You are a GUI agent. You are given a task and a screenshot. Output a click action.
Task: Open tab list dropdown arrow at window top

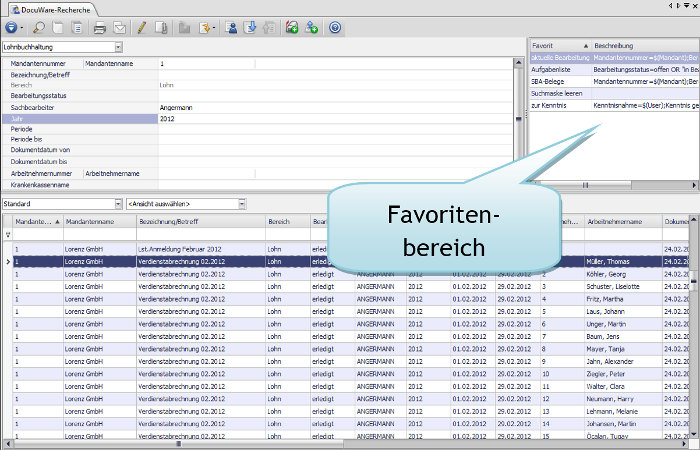coord(687,6)
